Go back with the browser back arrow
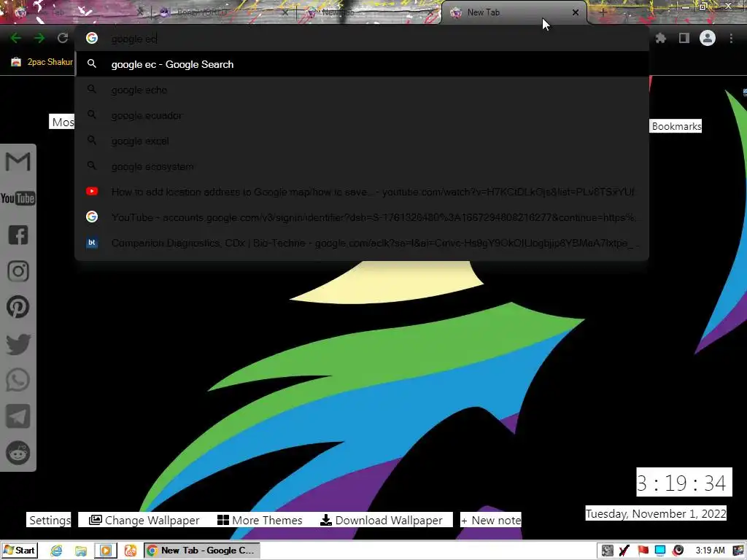The image size is (747, 560). 16,38
